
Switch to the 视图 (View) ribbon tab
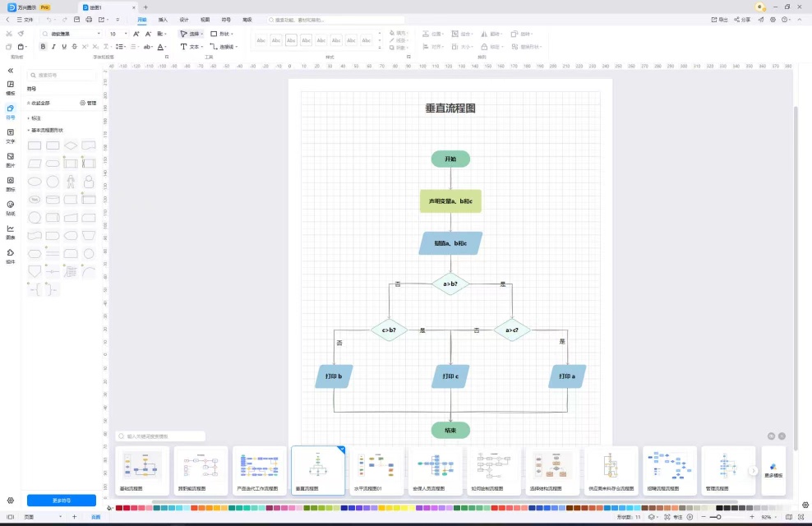tap(205, 20)
